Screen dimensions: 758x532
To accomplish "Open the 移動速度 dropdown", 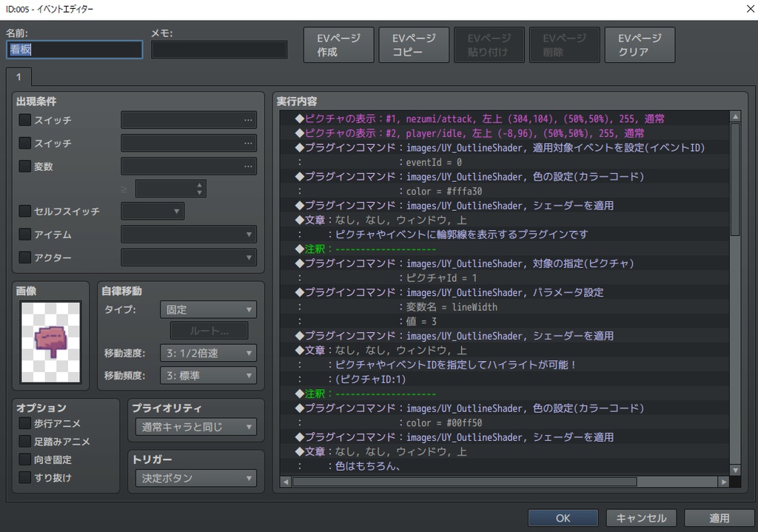I will (x=207, y=353).
